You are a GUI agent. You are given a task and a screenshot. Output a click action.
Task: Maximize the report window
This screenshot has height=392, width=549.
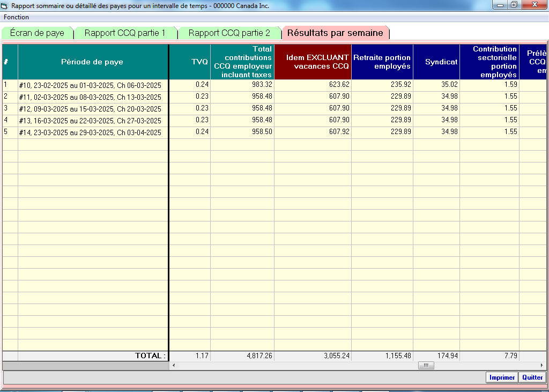(x=514, y=5)
